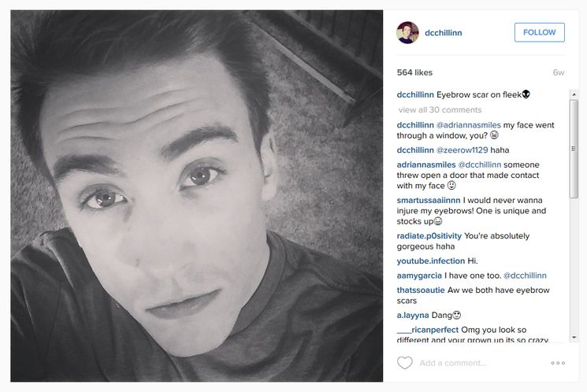Like the post with the heart icon
This screenshot has height=392, width=587.
click(405, 363)
